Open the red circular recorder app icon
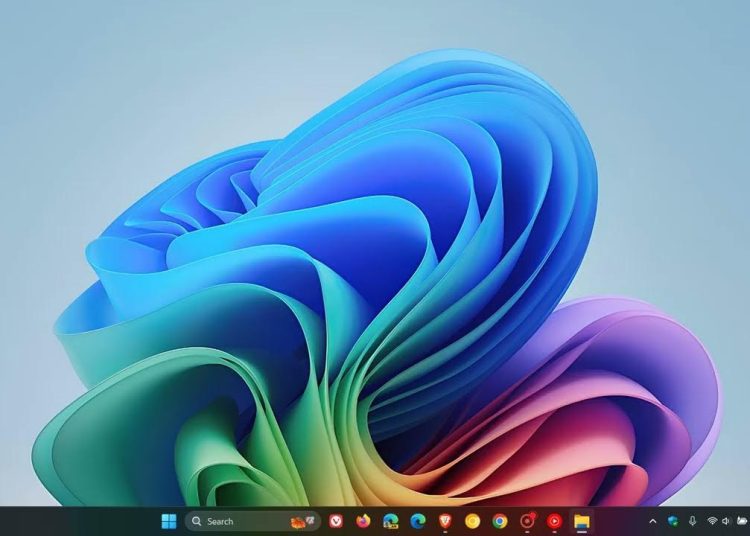The width and height of the screenshot is (750, 536). (x=527, y=521)
